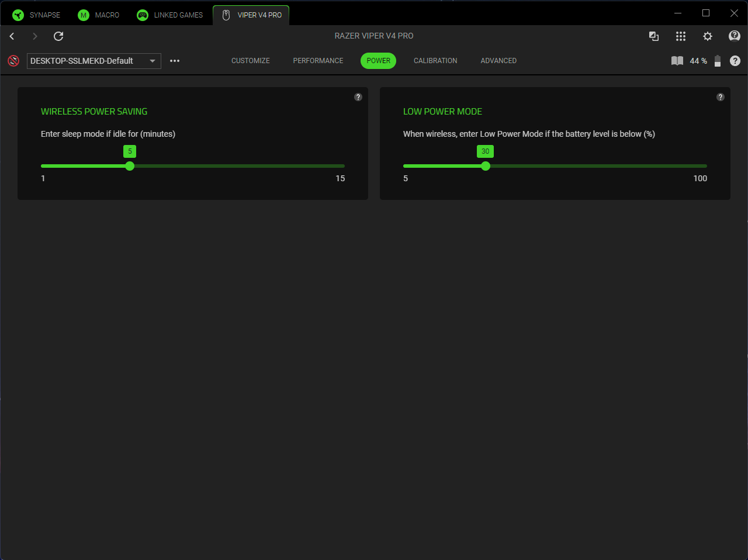Switch to the Linked Games tab
The image size is (748, 560).
coord(169,15)
